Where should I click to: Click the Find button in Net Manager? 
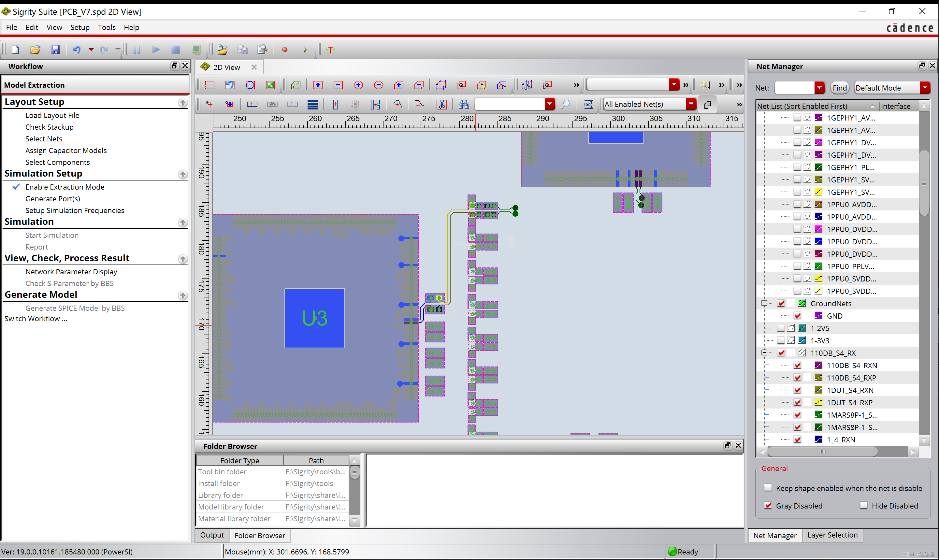840,88
